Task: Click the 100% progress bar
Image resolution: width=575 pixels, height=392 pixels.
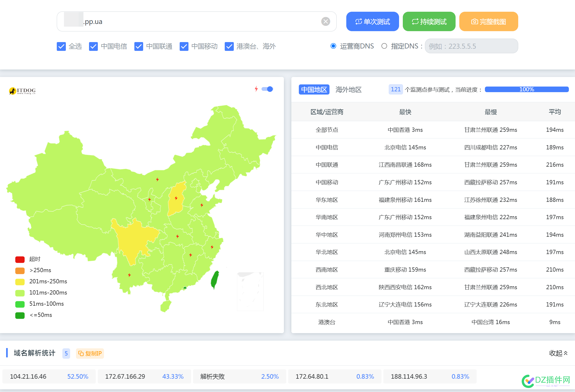Action: point(526,89)
